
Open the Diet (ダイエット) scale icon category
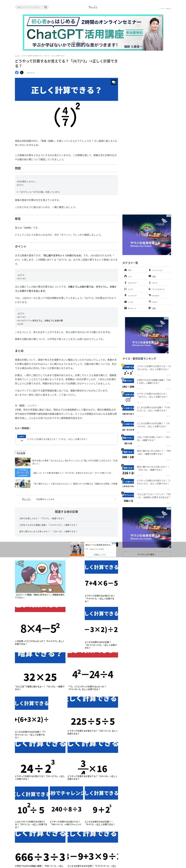point(126,308)
